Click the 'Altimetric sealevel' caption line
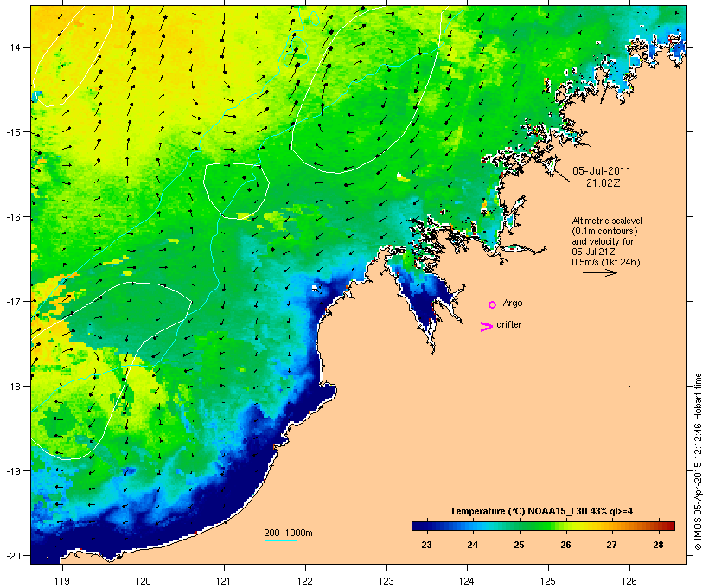This screenshot has height=588, width=709. pos(607,220)
